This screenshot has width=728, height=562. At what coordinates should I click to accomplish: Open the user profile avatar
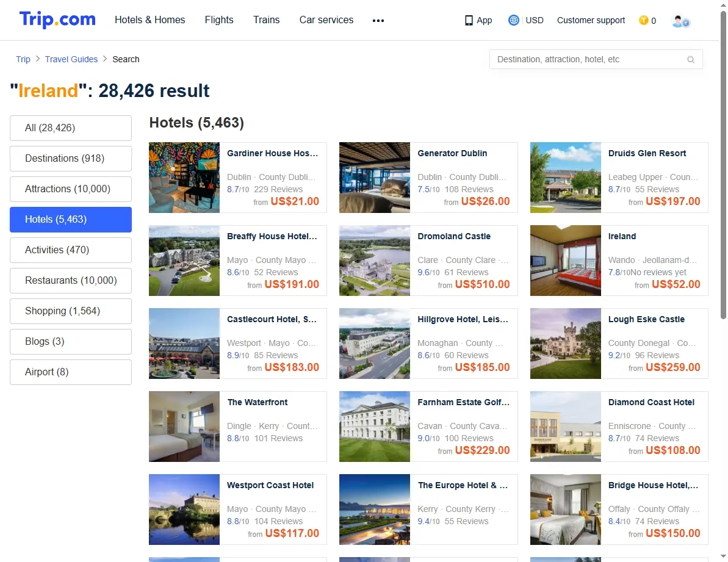(680, 21)
